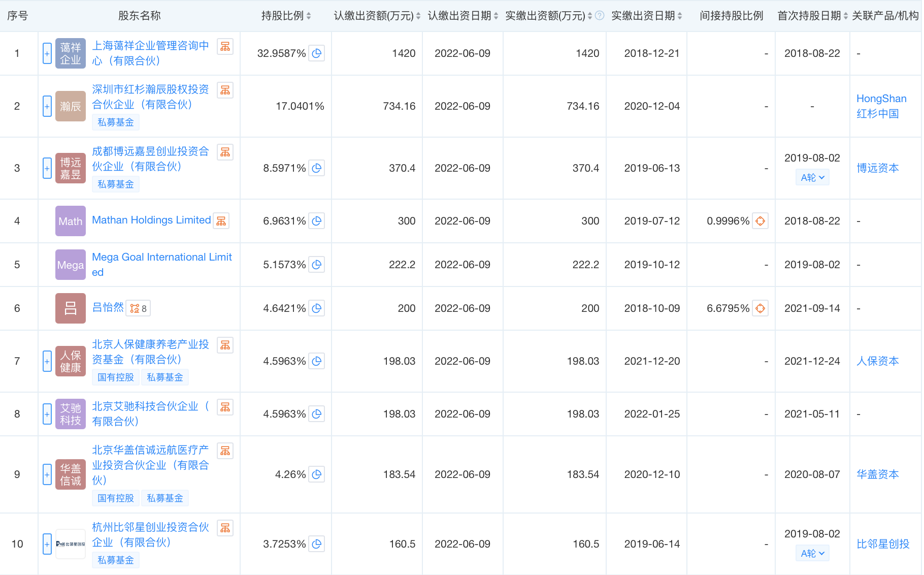Screen dimensions: 924x575
Task: Open A轮 dropdown in 成都博远嘉昱 row
Action: point(812,178)
